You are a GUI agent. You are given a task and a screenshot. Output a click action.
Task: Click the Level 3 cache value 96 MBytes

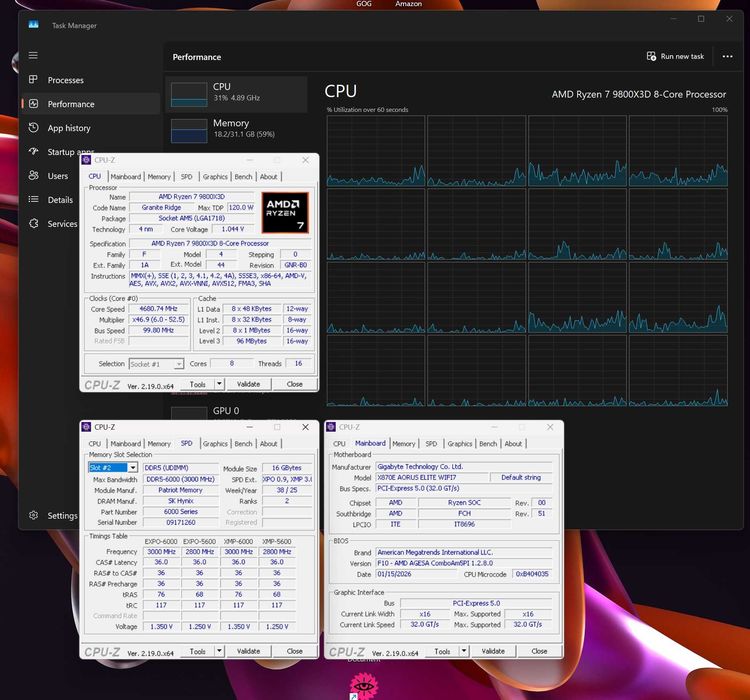[252, 341]
